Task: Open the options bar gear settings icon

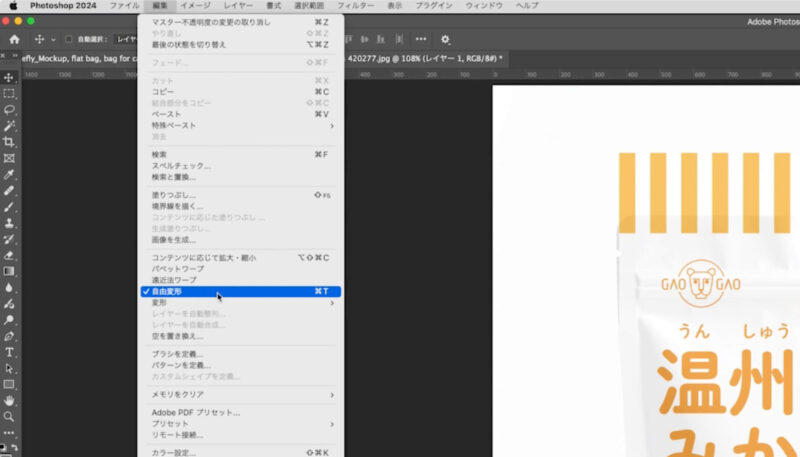Action: 445,39
